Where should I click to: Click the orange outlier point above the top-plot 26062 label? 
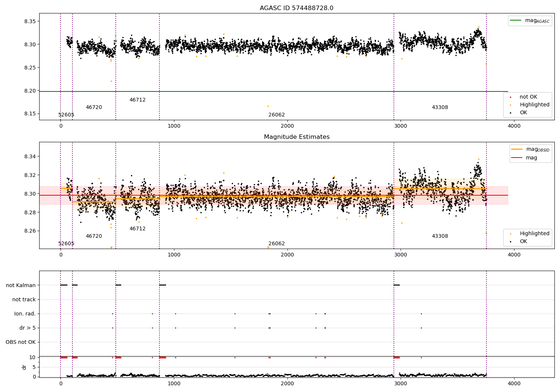pyautogui.click(x=268, y=106)
